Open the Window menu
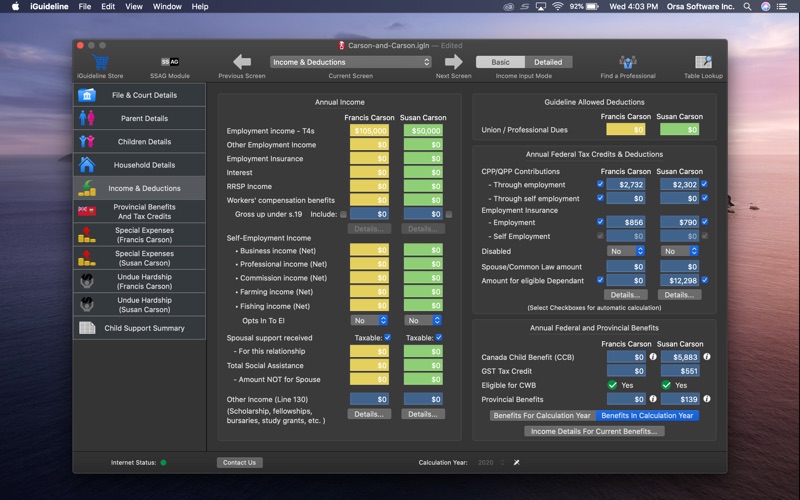This screenshot has width=800, height=500. 167,7
